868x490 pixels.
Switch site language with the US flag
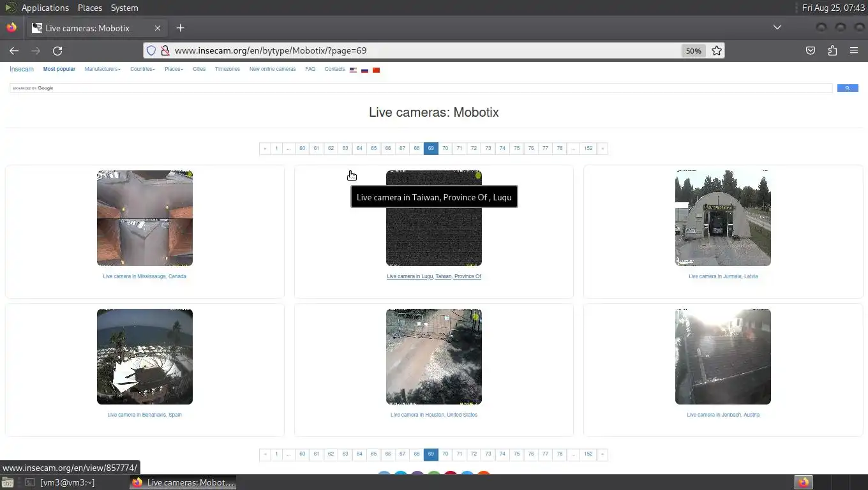(353, 70)
